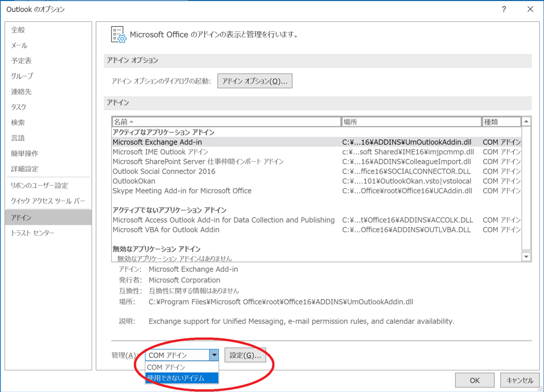Click the キャンセル button
This screenshot has height=392, width=544.
pyautogui.click(x=519, y=380)
